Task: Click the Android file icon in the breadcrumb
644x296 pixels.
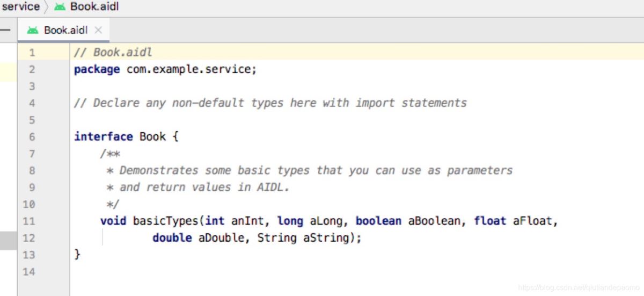Action: (60, 7)
